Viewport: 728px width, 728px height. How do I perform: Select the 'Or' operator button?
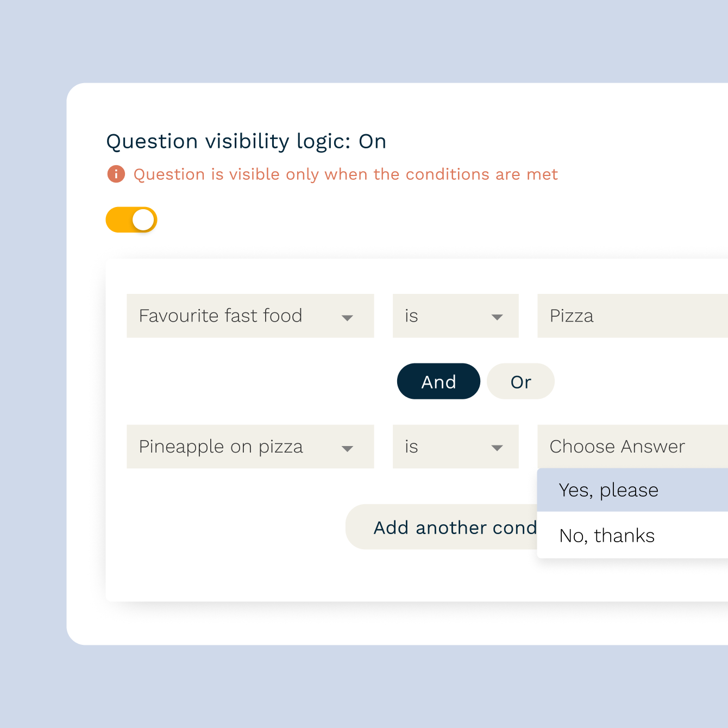(520, 381)
